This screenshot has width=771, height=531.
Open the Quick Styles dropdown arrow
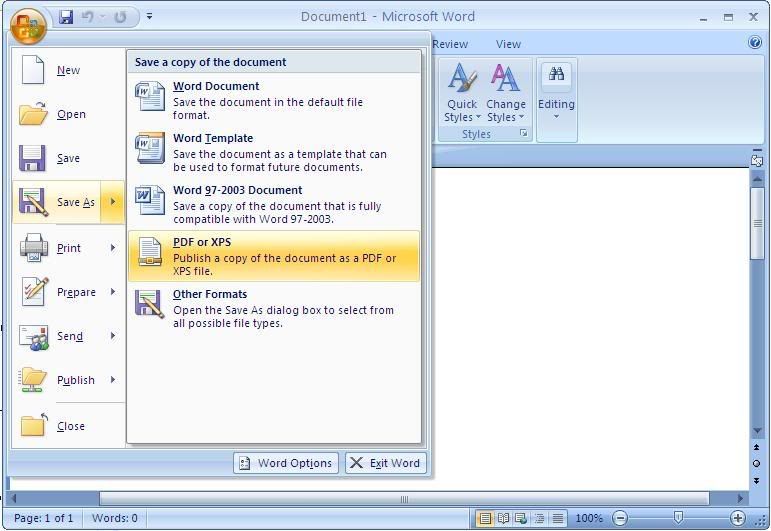click(478, 117)
